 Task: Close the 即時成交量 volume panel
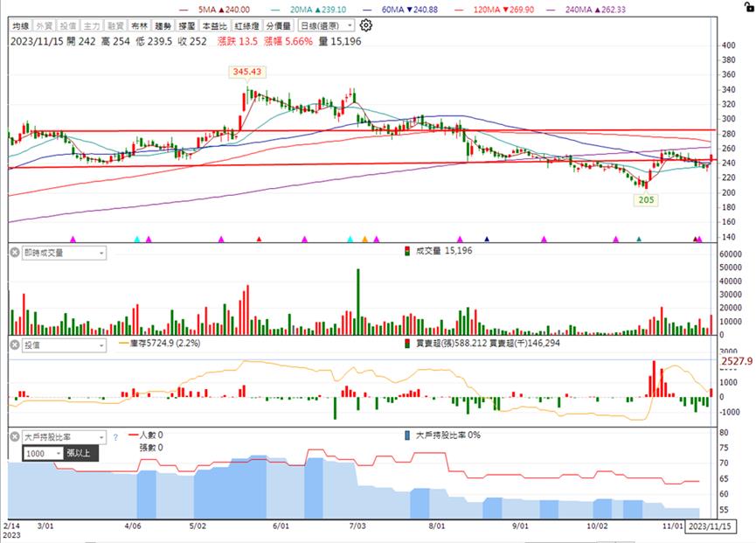click(15, 252)
